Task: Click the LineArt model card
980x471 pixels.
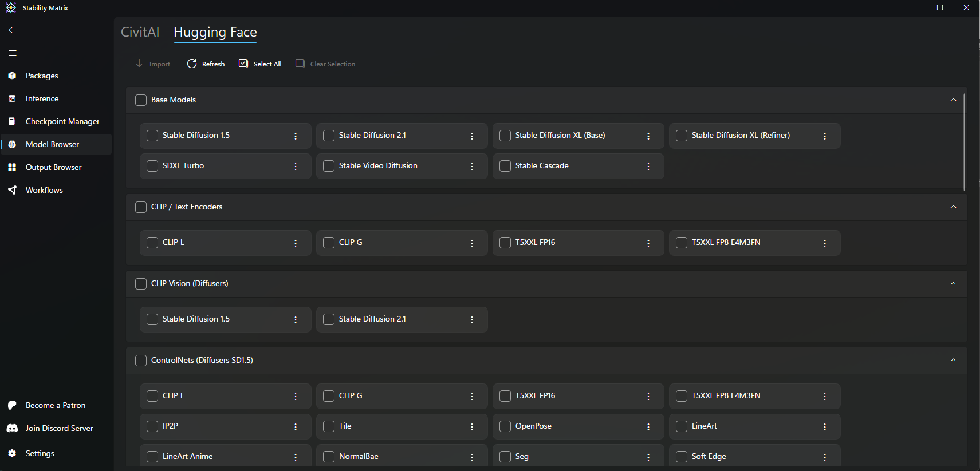Action: [x=754, y=426]
